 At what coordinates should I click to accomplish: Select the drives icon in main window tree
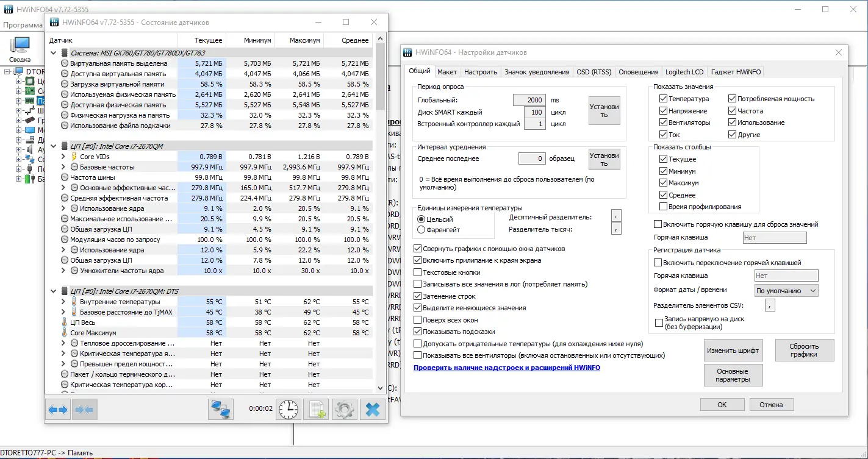[x=31, y=140]
